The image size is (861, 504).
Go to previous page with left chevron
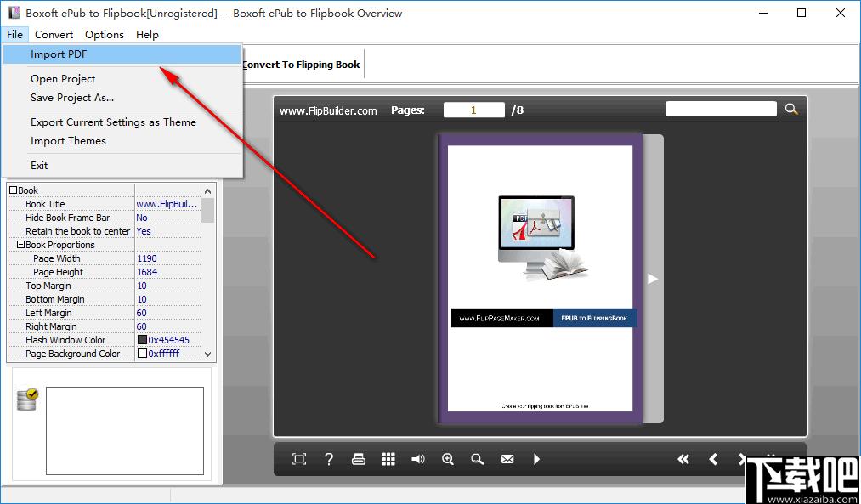(x=713, y=459)
